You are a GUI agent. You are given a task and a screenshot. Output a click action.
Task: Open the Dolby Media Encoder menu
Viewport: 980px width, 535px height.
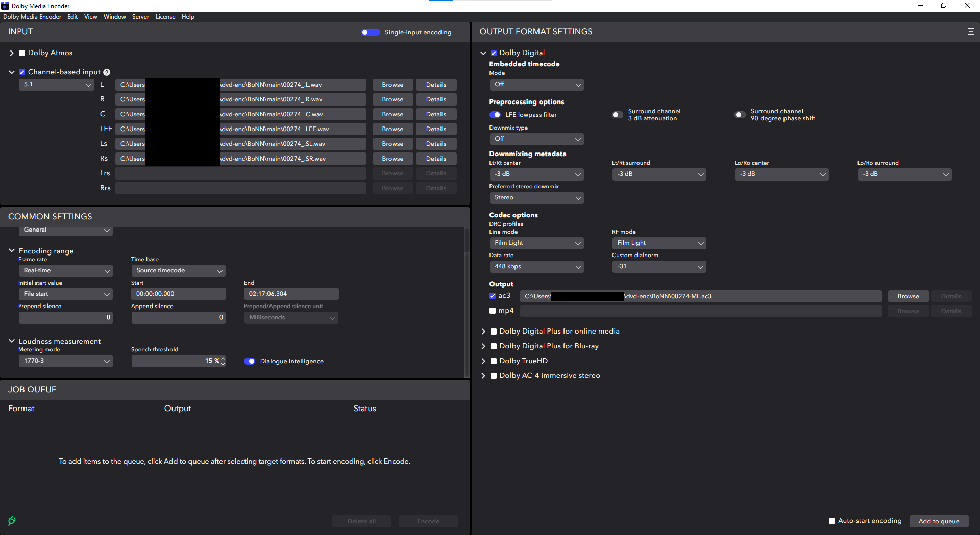click(32, 17)
